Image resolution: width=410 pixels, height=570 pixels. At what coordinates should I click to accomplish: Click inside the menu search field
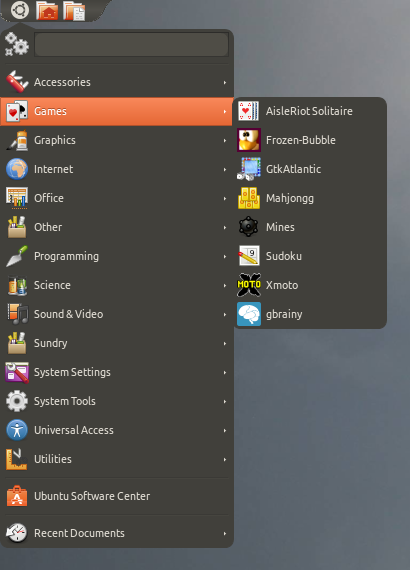pos(132,45)
